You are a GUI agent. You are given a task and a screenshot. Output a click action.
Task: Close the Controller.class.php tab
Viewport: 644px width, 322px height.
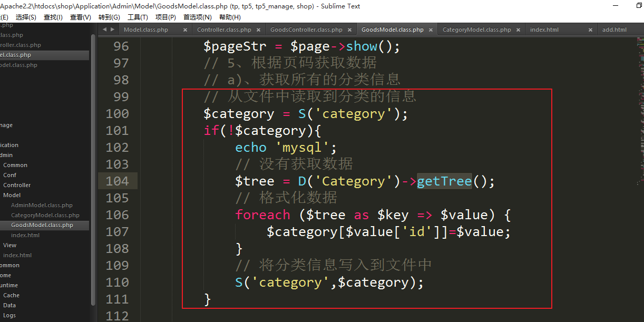point(258,30)
